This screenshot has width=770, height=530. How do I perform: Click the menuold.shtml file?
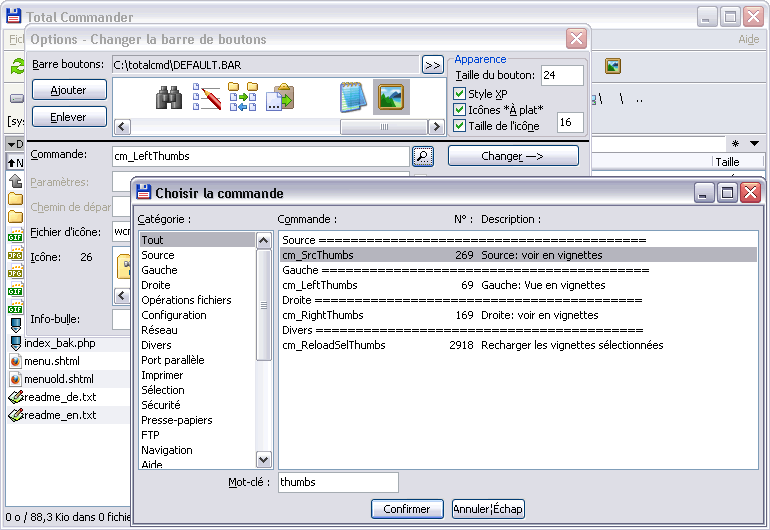(x=58, y=379)
